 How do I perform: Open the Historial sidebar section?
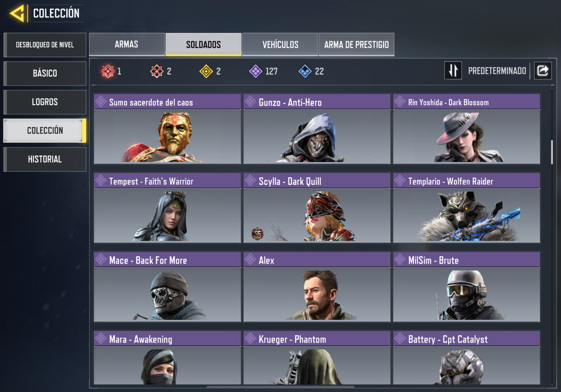(x=45, y=159)
